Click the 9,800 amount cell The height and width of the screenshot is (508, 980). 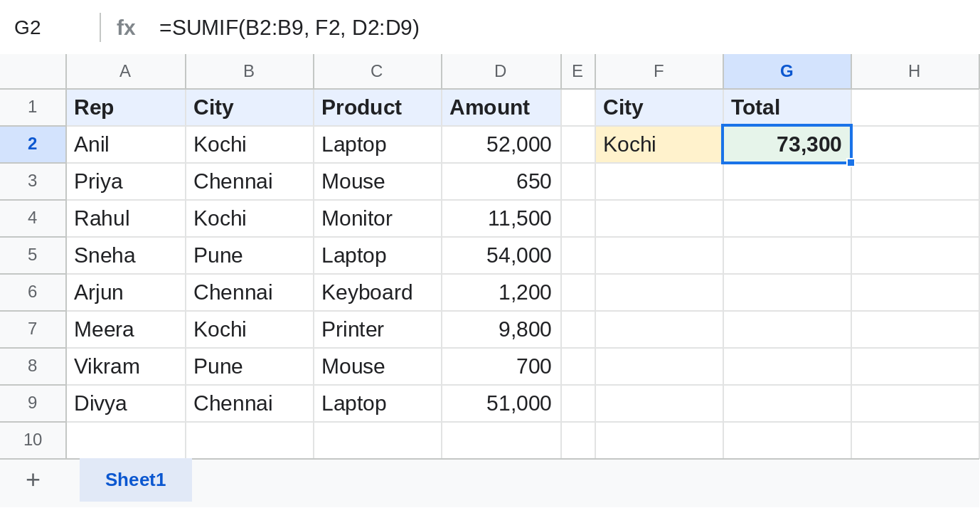point(501,329)
